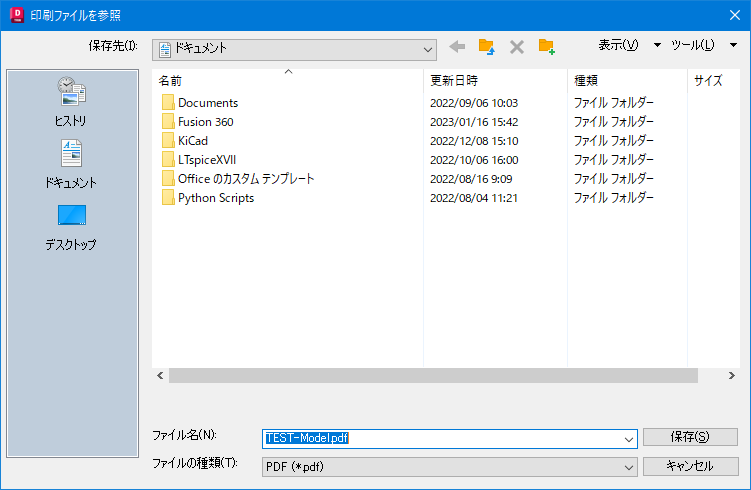The width and height of the screenshot is (751, 490).
Task: Sort by サイズ column header
Action: tap(714, 80)
